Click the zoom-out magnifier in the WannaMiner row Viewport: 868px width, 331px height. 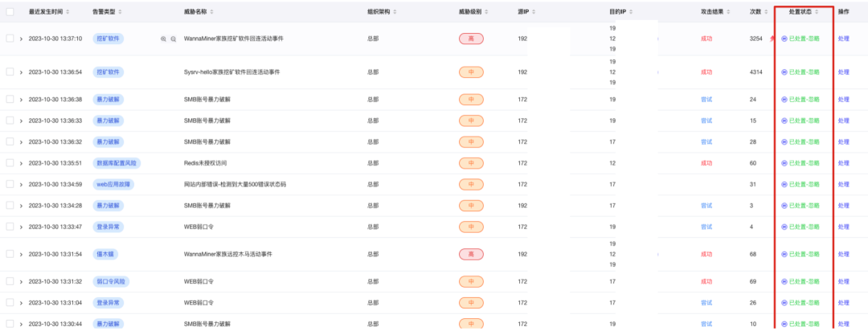[173, 39]
